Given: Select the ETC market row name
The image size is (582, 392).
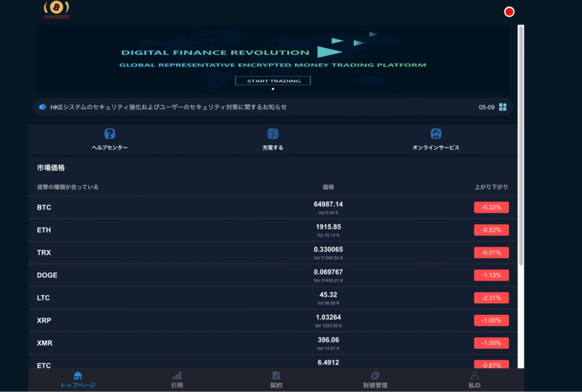Looking at the screenshot, I should 44,365.
